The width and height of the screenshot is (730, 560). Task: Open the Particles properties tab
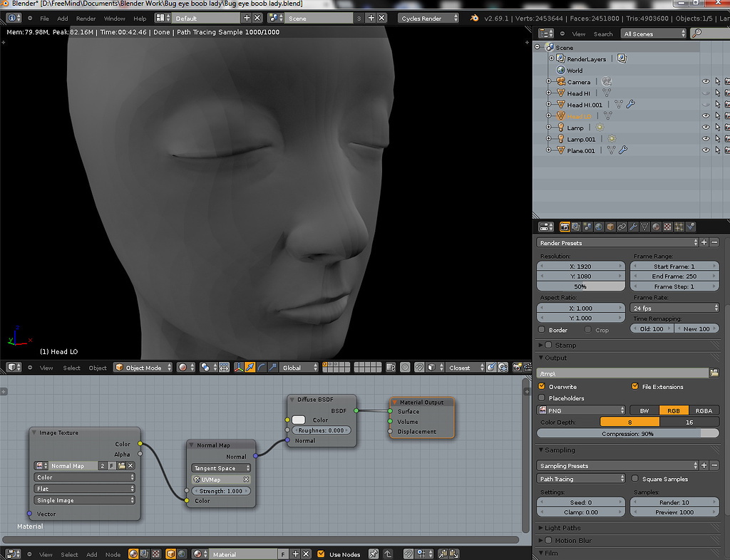(x=679, y=227)
